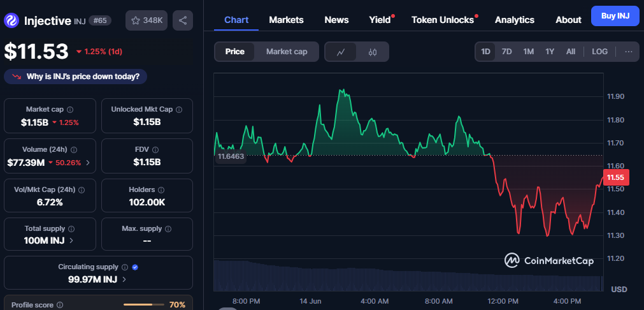
Task: Expand Circulating supply 99.97M INJ chevron
Action: click(x=124, y=279)
